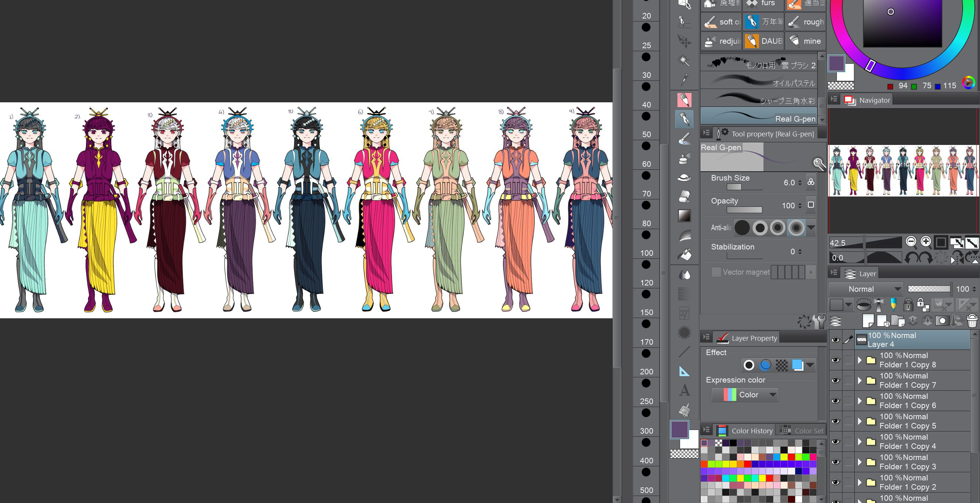Select the Text tool

684,390
